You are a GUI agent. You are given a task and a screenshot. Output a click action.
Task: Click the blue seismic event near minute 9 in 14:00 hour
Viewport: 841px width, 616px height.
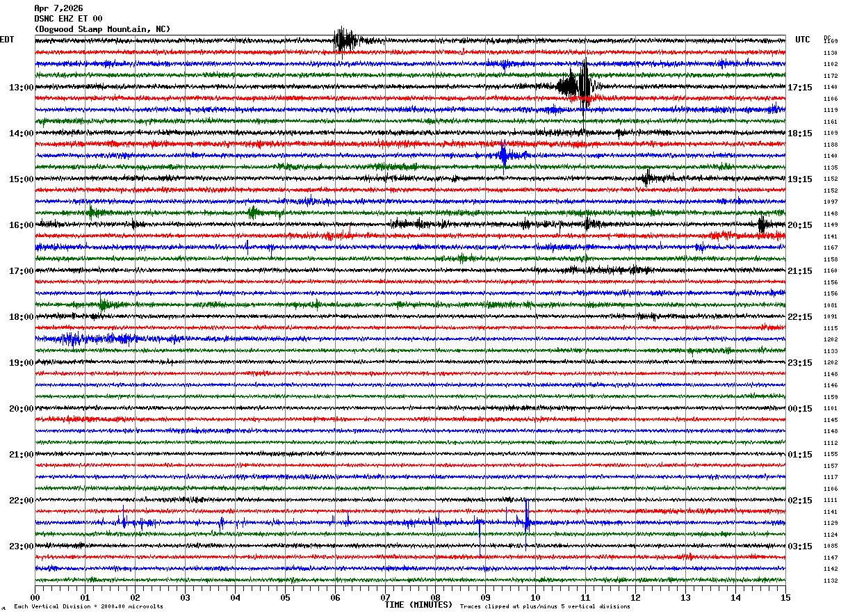tap(505, 154)
